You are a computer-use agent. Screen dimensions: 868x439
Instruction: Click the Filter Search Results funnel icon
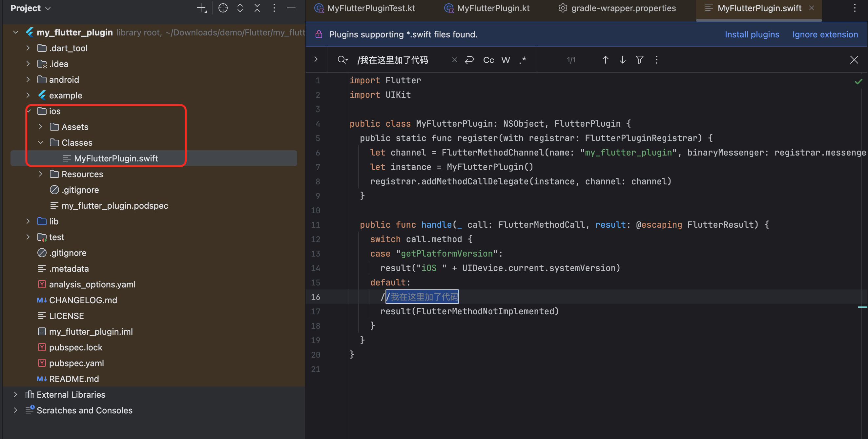click(639, 60)
